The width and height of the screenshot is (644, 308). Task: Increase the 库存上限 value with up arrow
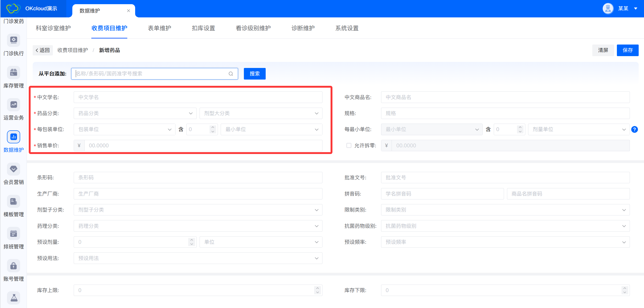pyautogui.click(x=317, y=288)
